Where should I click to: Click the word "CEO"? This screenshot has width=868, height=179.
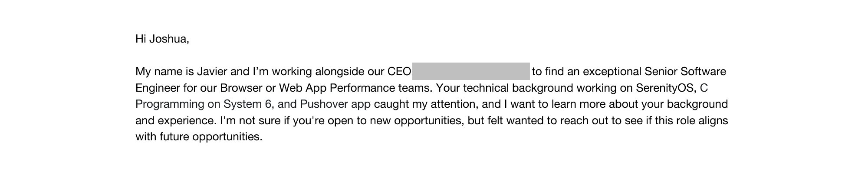(x=399, y=71)
